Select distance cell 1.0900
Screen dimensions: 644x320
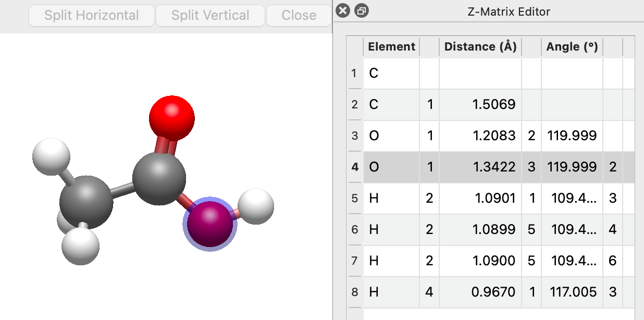[x=480, y=261]
